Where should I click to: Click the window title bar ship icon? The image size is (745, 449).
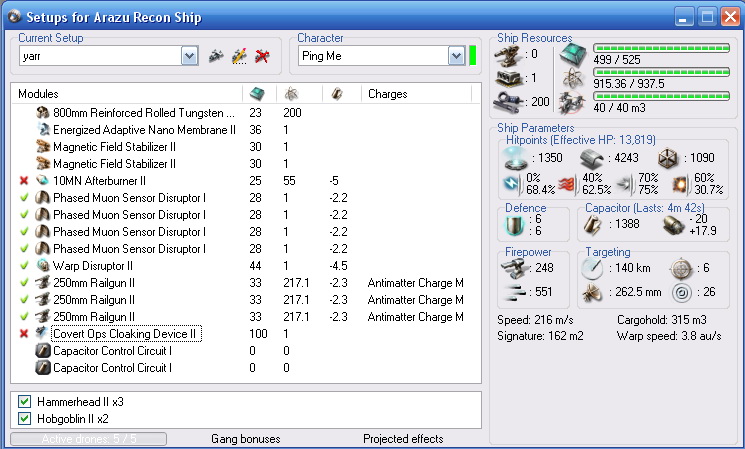click(x=15, y=17)
